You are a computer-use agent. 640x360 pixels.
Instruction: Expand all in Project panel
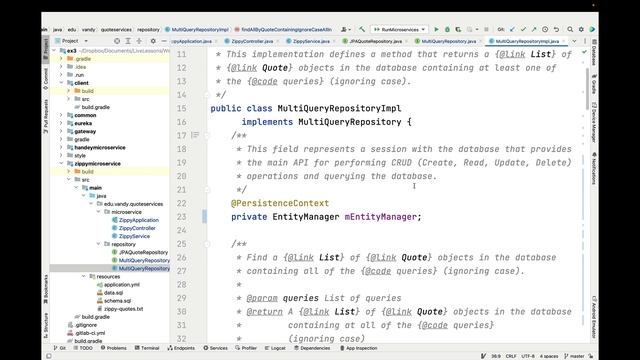(x=128, y=41)
